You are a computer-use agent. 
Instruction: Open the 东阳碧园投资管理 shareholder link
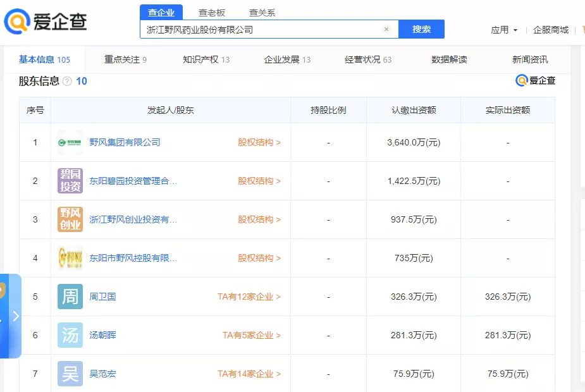tap(133, 181)
